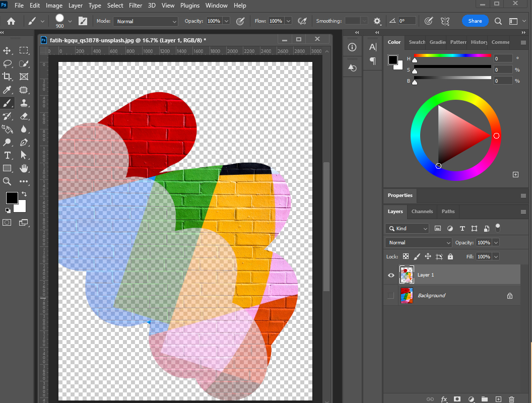Open the brush settings panel toggle
Viewport: 532px width, 403px height.
pyautogui.click(x=83, y=21)
